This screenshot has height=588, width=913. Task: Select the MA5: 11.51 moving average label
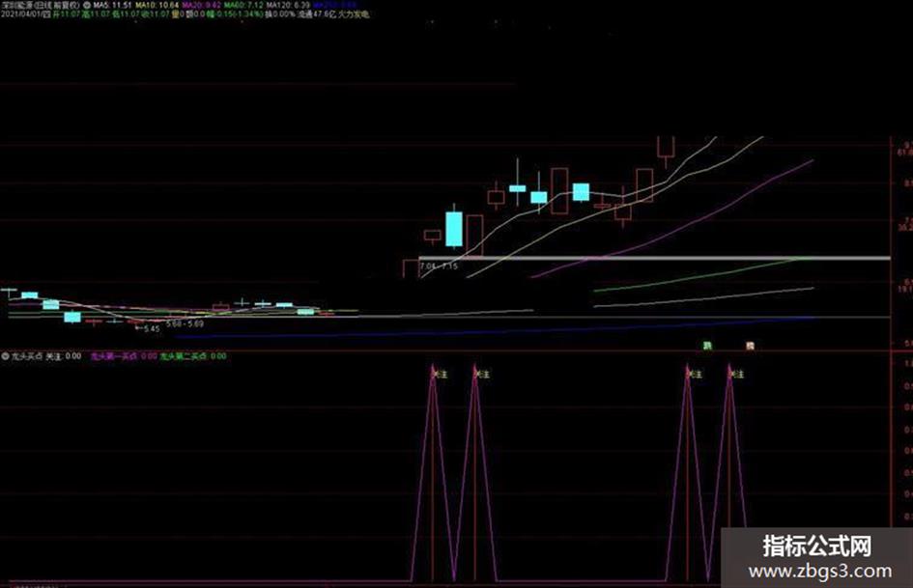pyautogui.click(x=112, y=5)
